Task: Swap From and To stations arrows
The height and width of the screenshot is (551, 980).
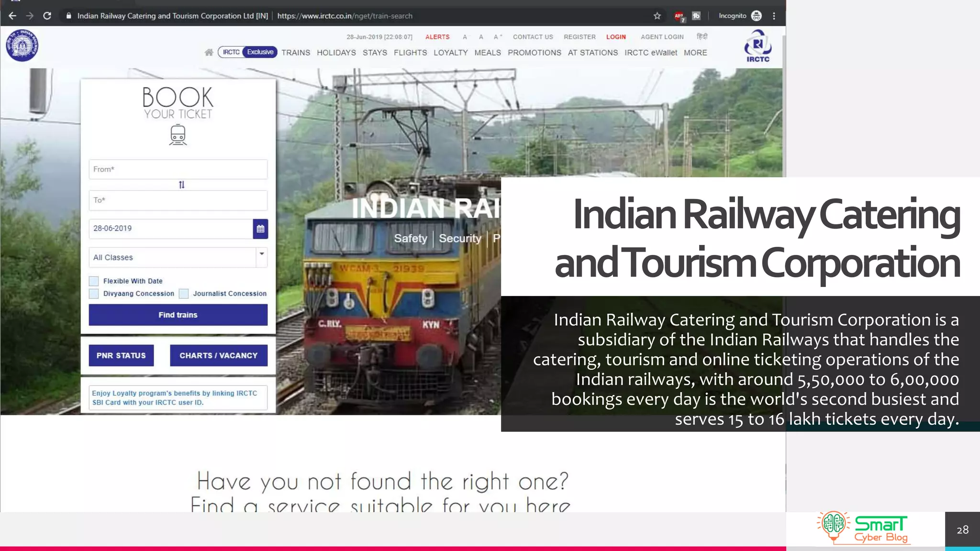Action: coord(181,185)
